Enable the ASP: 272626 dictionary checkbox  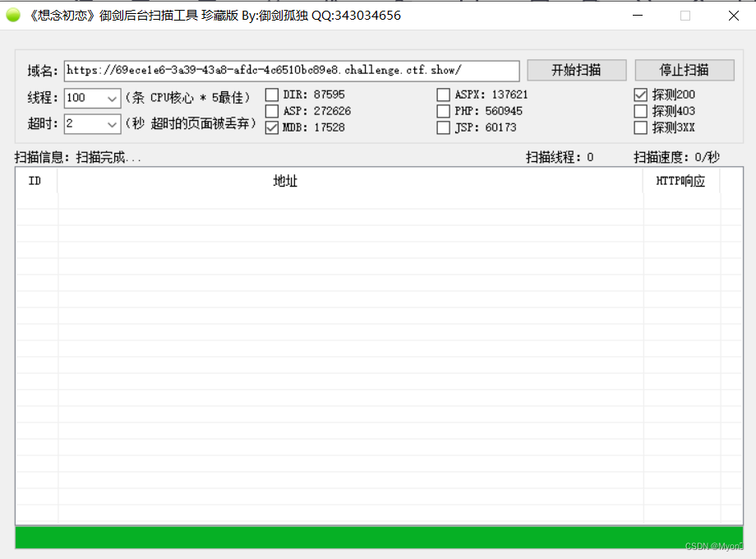coord(272,111)
